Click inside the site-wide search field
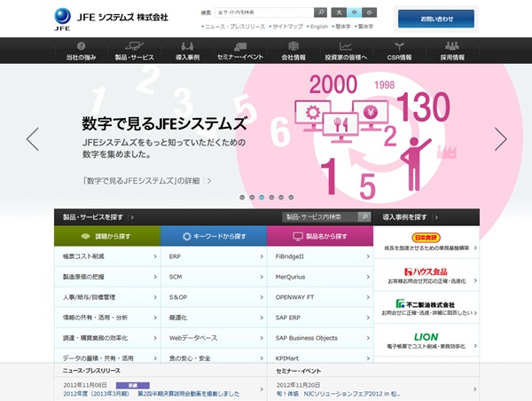Image resolution: width=532 pixels, height=401 pixels. tap(264, 12)
